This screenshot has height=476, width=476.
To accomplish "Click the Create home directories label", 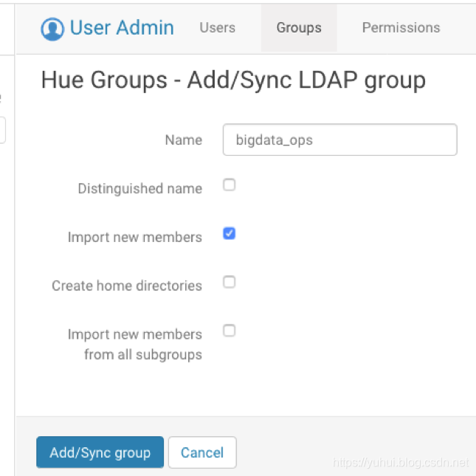I will pos(127,286).
